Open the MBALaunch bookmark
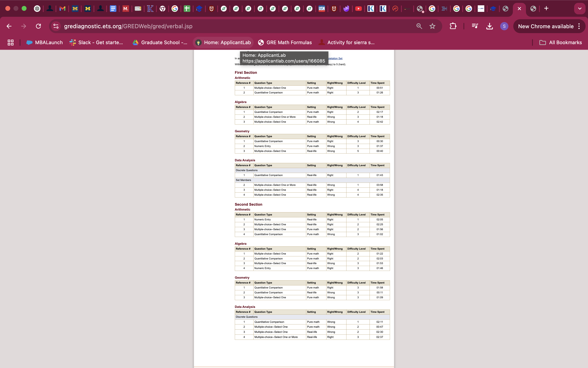 [45, 43]
